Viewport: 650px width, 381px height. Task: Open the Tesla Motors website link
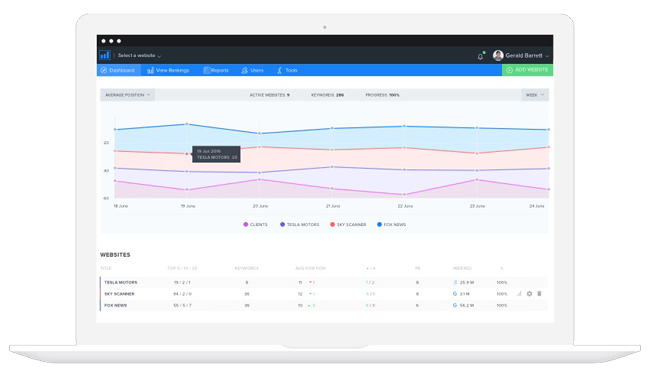point(121,282)
